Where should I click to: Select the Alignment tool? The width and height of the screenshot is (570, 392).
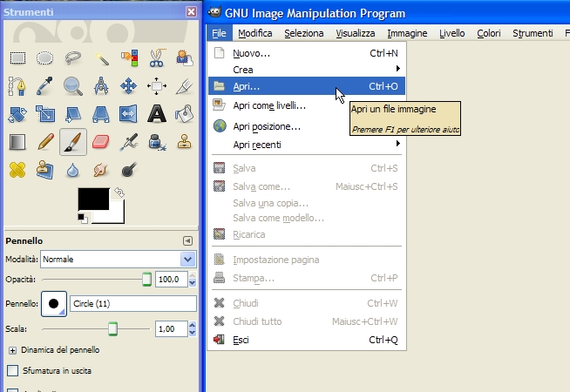tap(157, 86)
